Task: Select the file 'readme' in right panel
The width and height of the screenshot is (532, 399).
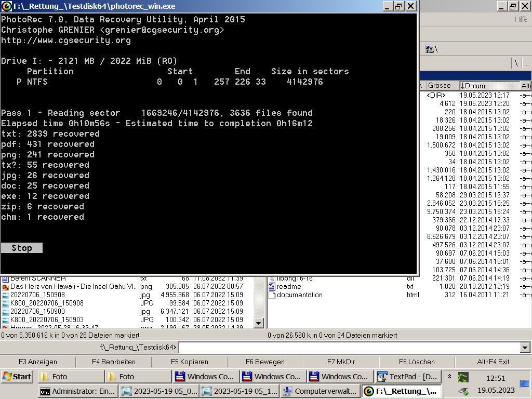Action: pos(399,287)
